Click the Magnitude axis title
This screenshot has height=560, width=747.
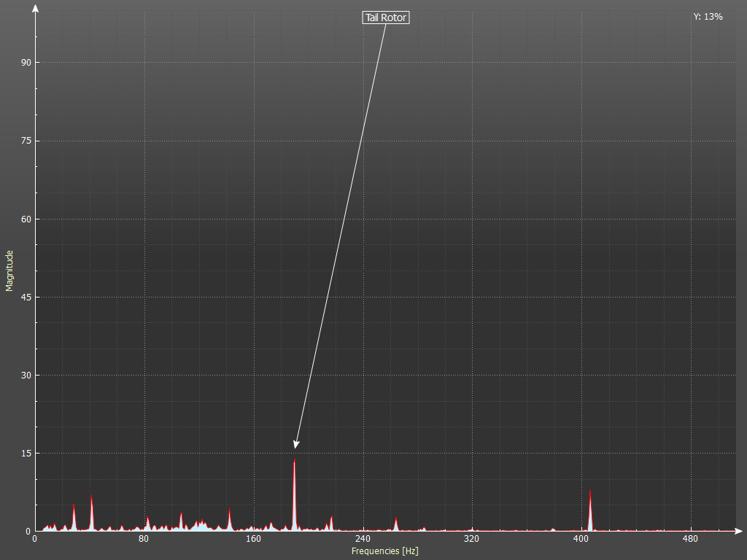[x=9, y=271]
